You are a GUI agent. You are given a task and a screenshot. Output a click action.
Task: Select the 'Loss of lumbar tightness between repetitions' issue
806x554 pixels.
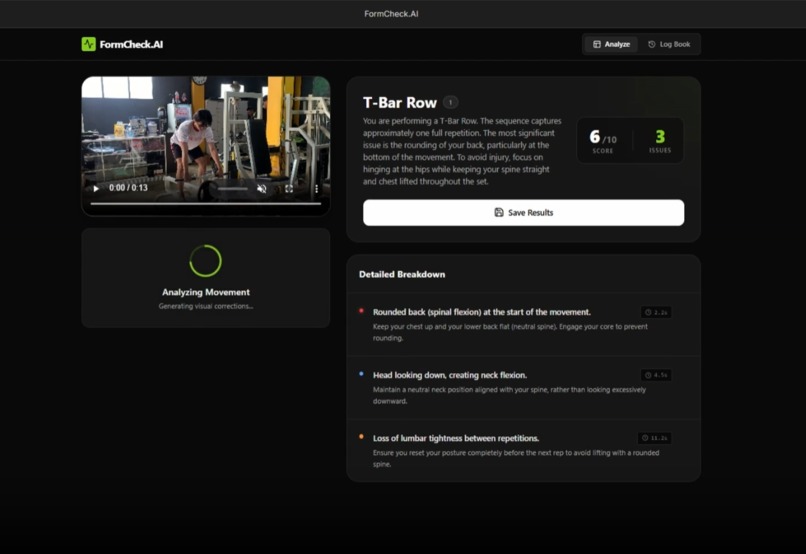456,438
